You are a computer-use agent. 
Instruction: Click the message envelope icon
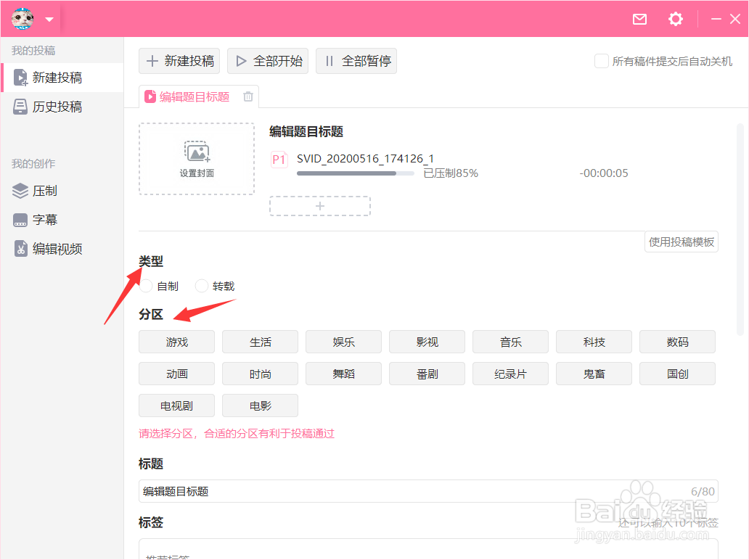pos(639,20)
